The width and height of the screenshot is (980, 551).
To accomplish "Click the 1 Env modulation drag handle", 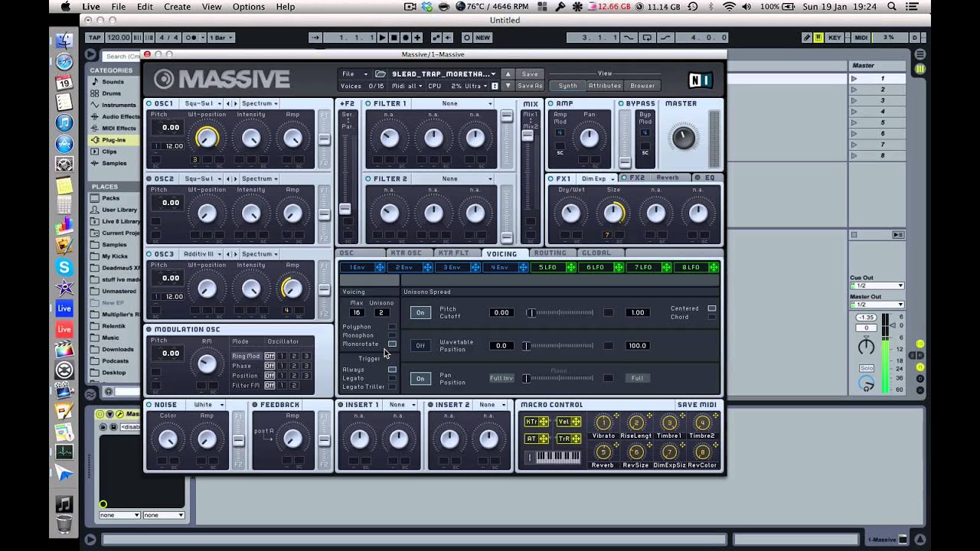I will tap(381, 267).
